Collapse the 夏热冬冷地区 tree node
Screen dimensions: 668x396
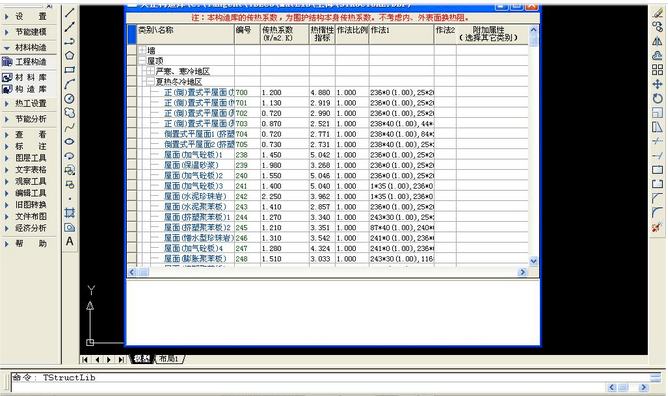click(x=150, y=81)
